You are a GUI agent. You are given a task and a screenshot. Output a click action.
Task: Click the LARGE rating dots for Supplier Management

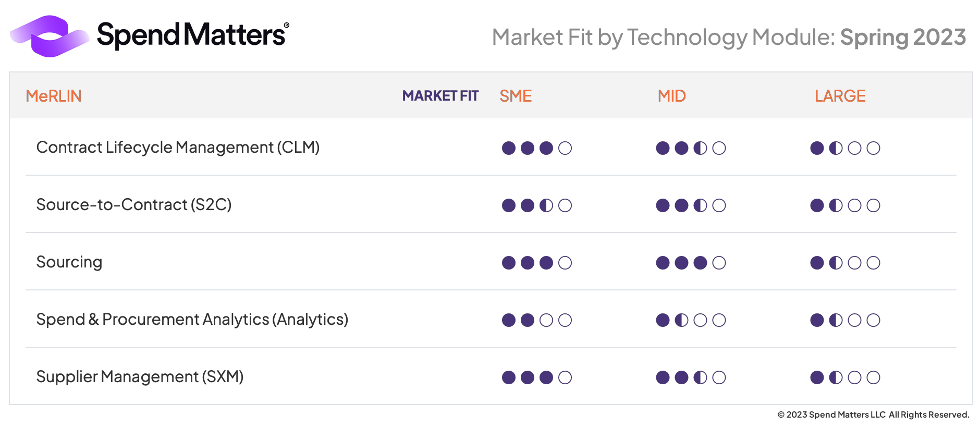pos(845,377)
